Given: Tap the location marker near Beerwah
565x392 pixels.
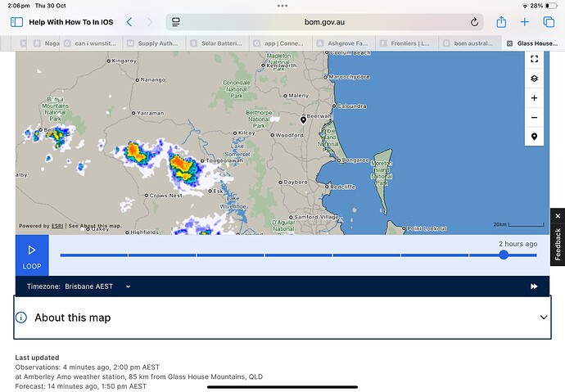Looking at the screenshot, I should click(x=304, y=119).
